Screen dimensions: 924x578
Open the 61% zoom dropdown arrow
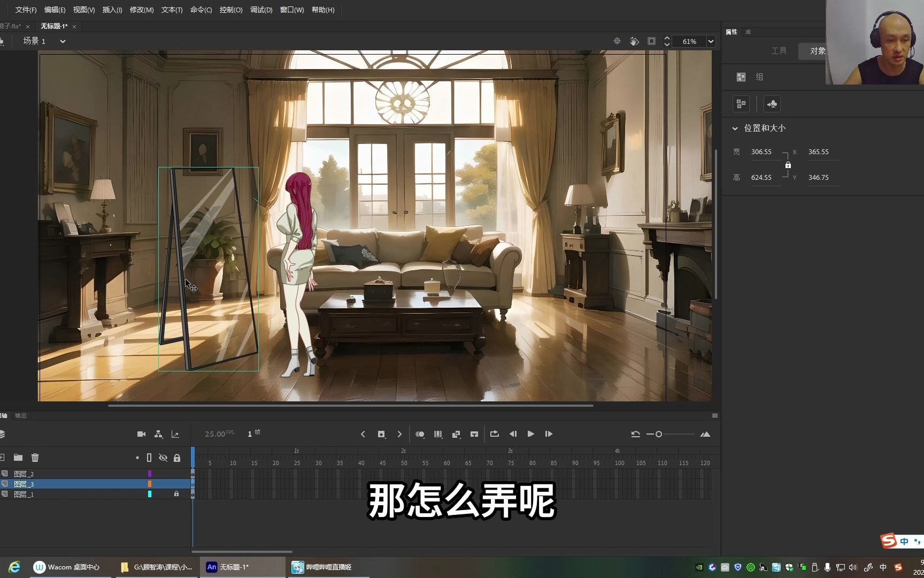[711, 41]
